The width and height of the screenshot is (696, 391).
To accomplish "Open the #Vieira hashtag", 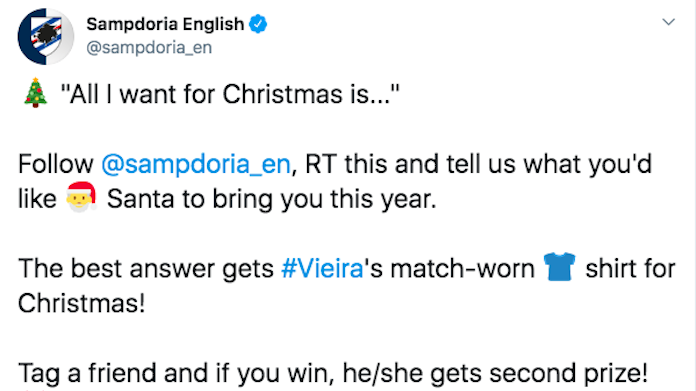I will [322, 269].
